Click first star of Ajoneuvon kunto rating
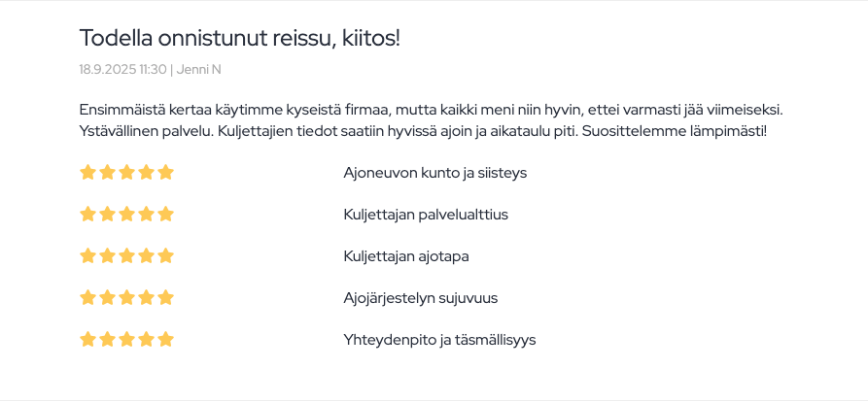868x402 pixels. click(x=87, y=173)
